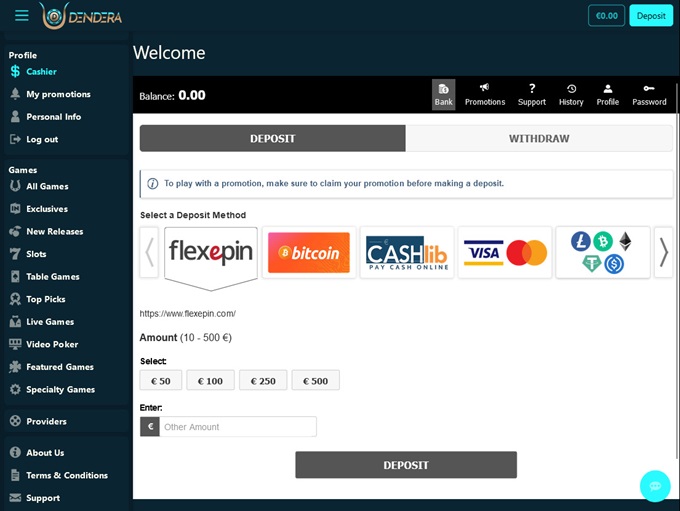Open Live Games in sidebar

click(50, 322)
